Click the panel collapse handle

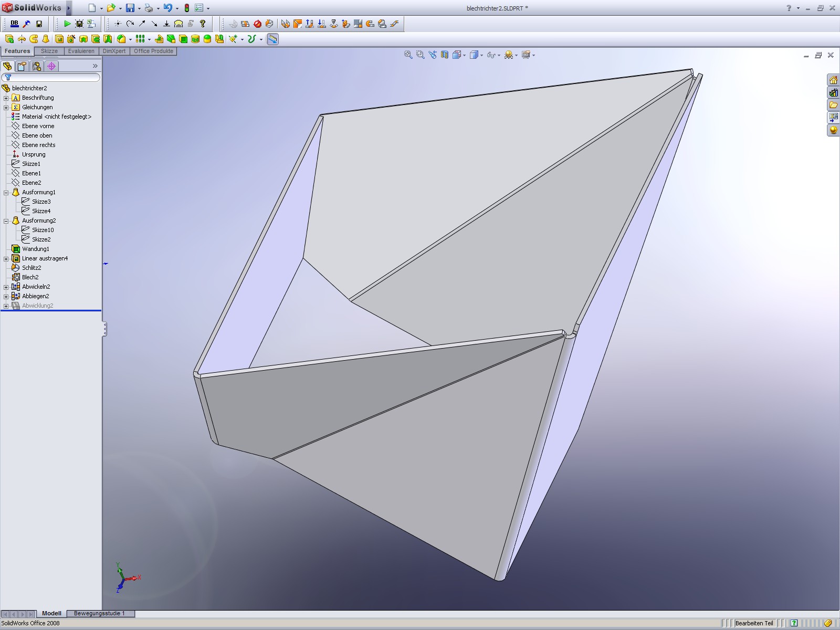pos(104,329)
